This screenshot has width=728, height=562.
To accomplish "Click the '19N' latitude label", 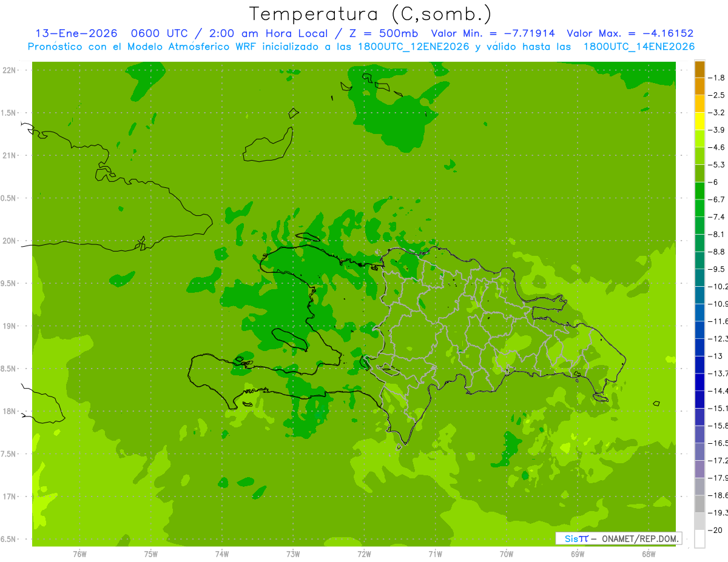I will [x=10, y=326].
